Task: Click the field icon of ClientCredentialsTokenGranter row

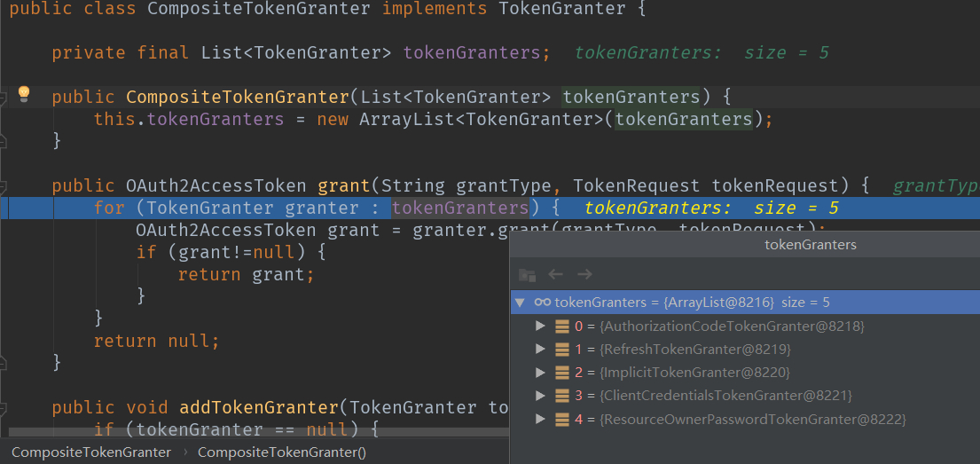Action: point(562,396)
